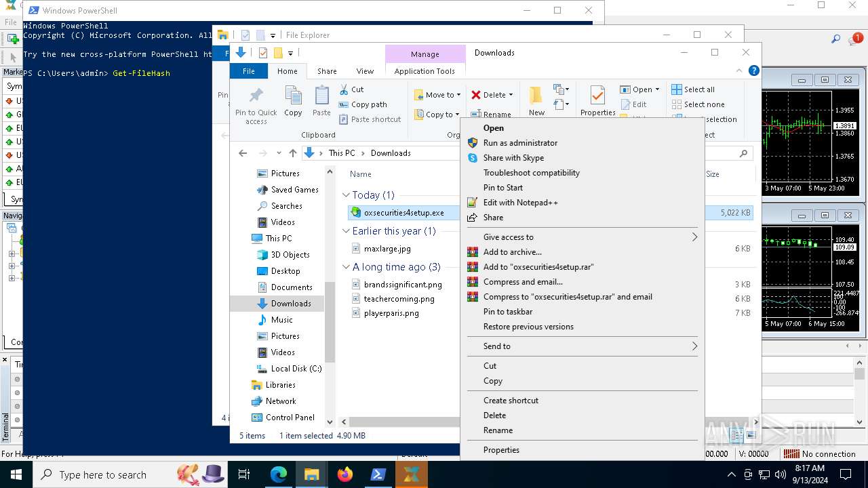The height and width of the screenshot is (488, 868).
Task: Click Paste shortcut in ribbon
Action: pos(370,119)
